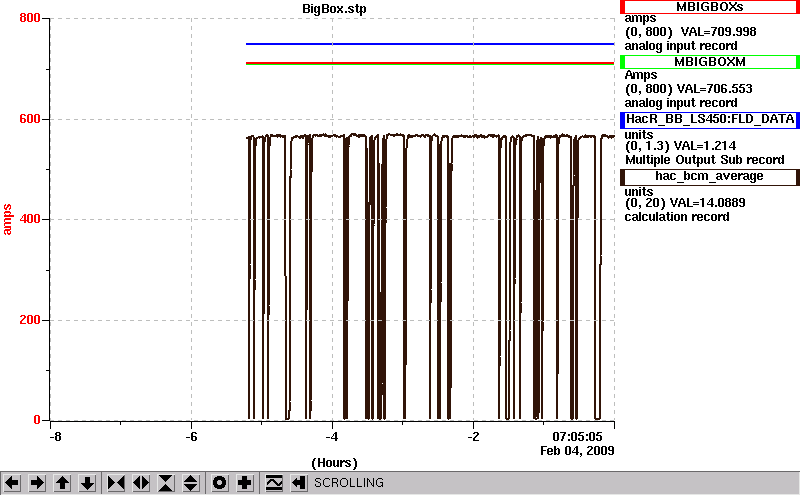Click the red amps y-axis label
Viewport: 800px width, 495px height.
click(7, 219)
